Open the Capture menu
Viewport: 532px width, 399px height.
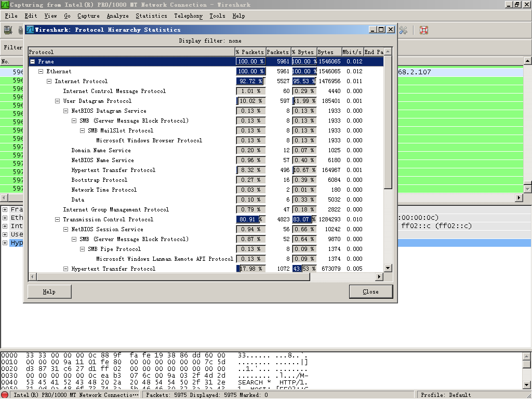click(88, 16)
